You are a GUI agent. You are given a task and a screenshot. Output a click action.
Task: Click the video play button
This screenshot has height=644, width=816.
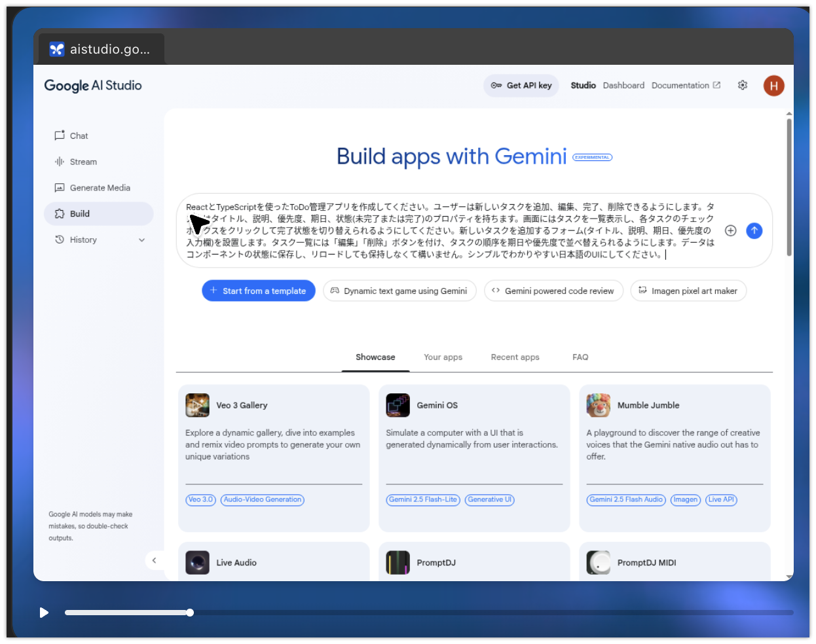44,613
